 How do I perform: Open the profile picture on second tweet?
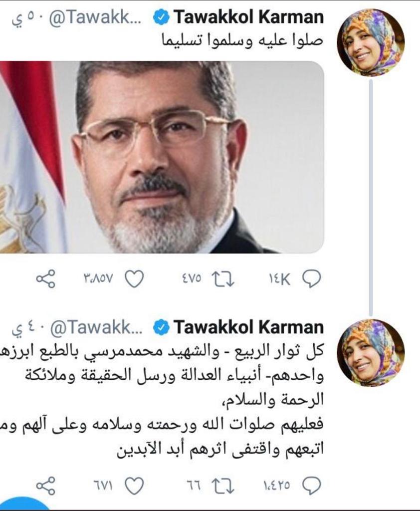[371, 353]
